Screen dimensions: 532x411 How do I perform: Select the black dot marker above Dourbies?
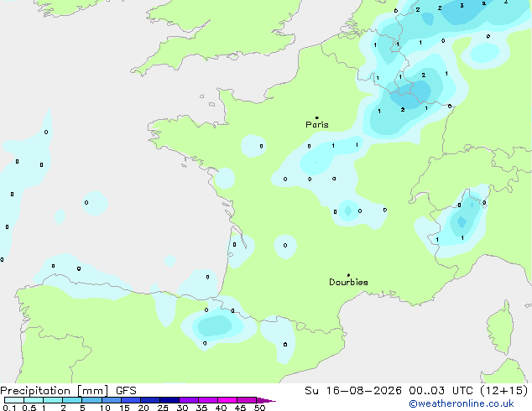click(x=348, y=275)
